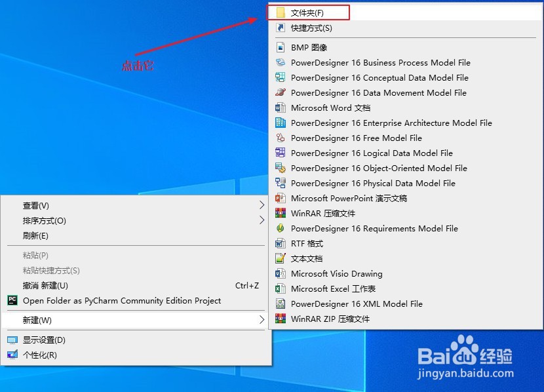Viewport: 544px width, 392px height.
Task: Click the Ctrl+Z shortcut text
Action: pos(247,286)
